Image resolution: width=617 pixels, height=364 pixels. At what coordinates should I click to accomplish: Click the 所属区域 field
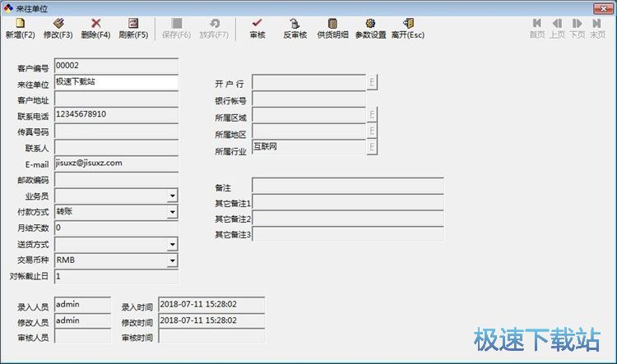pyautogui.click(x=308, y=115)
